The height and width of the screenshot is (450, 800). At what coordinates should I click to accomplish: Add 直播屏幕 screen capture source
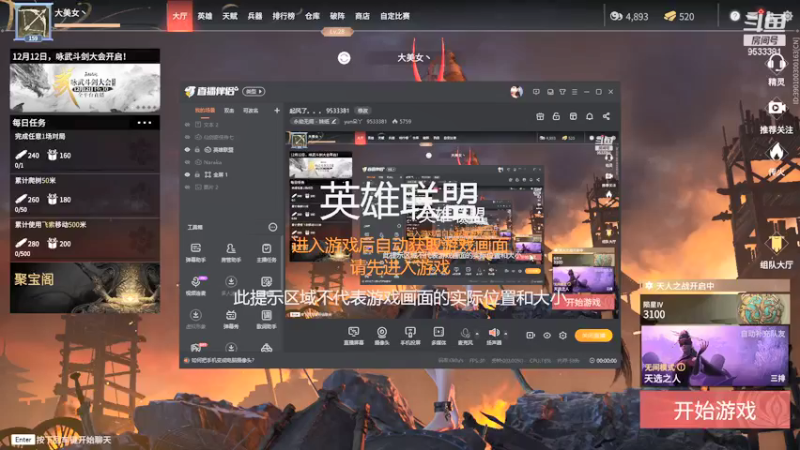pyautogui.click(x=354, y=336)
